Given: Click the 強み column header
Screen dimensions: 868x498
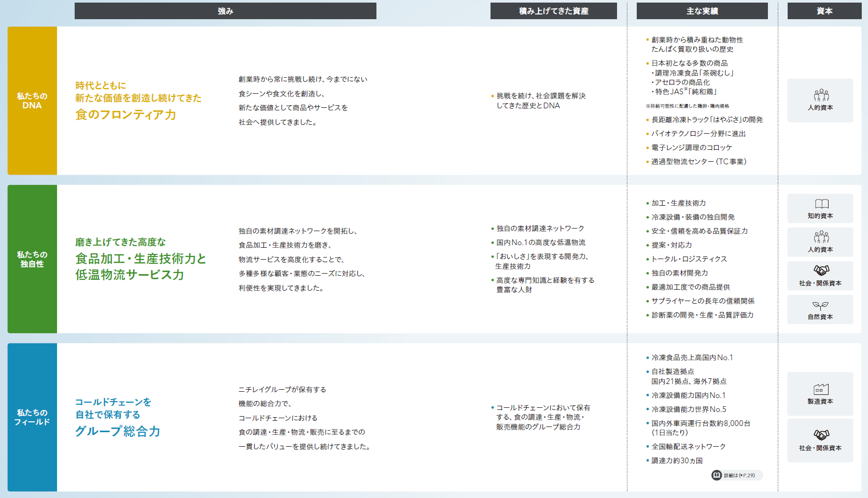Looking at the screenshot, I should point(226,11).
